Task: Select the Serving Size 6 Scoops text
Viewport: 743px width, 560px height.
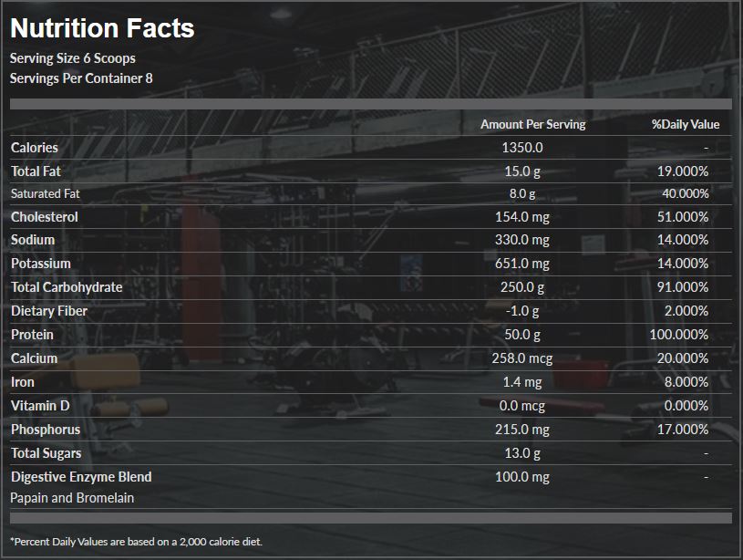Action: (73, 58)
